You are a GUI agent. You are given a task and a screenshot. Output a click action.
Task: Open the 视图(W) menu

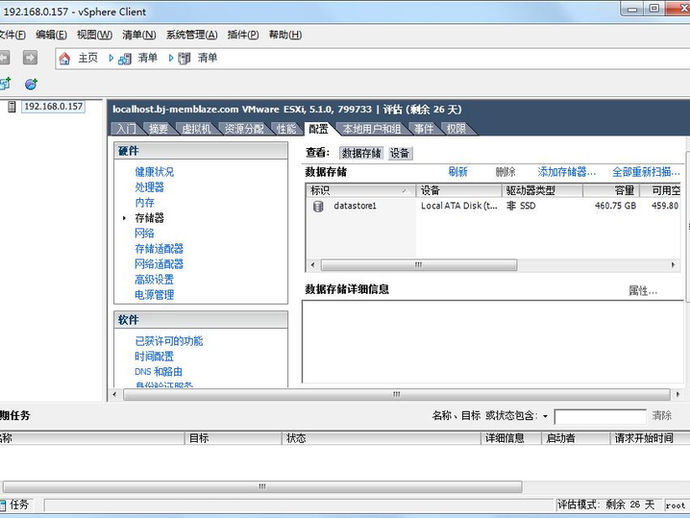click(95, 35)
